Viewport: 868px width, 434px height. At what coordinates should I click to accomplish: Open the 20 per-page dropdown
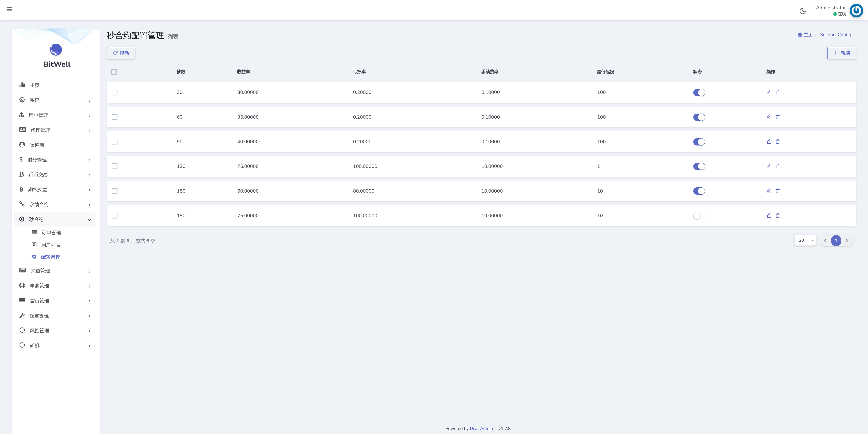[805, 241]
